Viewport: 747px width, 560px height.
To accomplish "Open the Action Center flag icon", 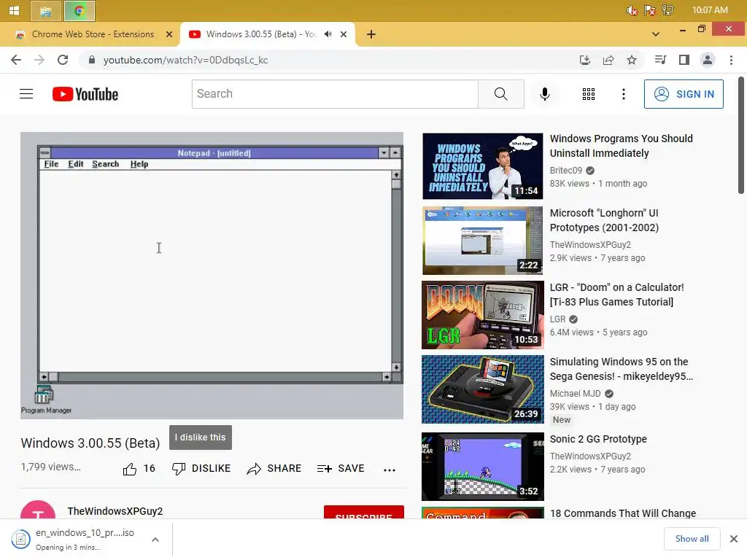I will pos(650,10).
